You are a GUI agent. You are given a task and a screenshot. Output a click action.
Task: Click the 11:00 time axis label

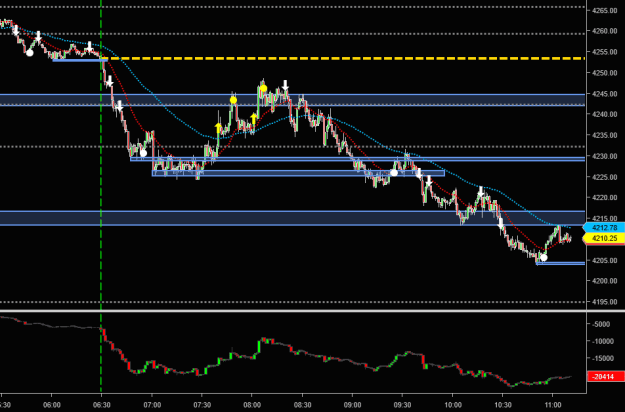coord(552,405)
